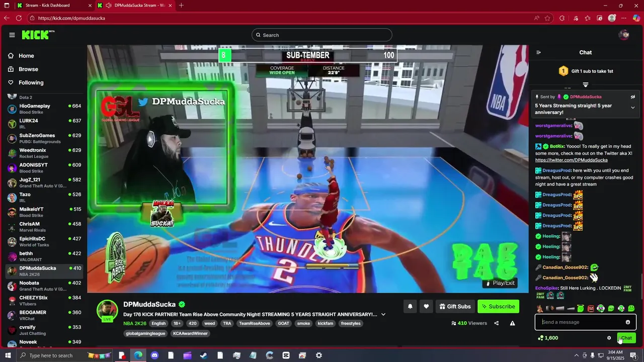Click the Kick logo
The image size is (644, 362).
(38, 35)
